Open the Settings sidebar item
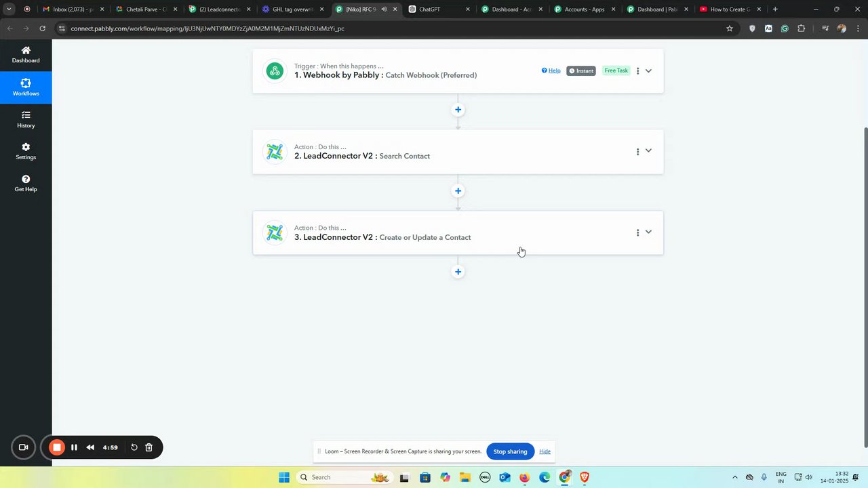 [26, 151]
